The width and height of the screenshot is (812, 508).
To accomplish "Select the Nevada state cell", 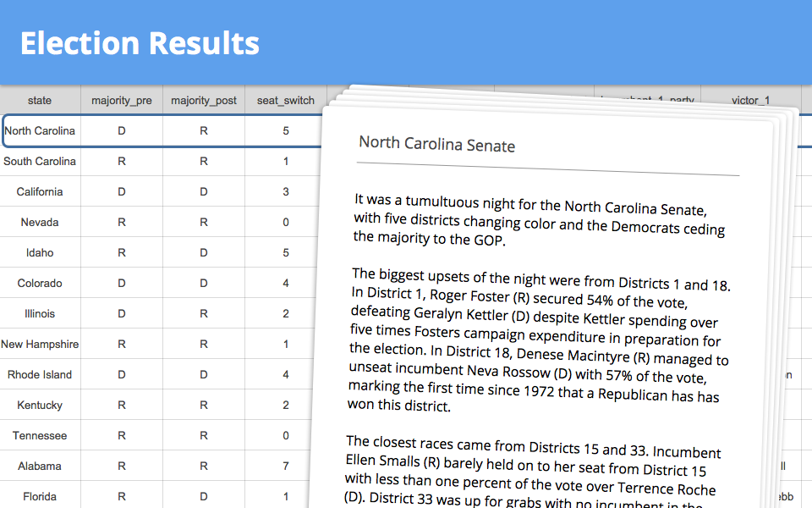I will pos(40,223).
